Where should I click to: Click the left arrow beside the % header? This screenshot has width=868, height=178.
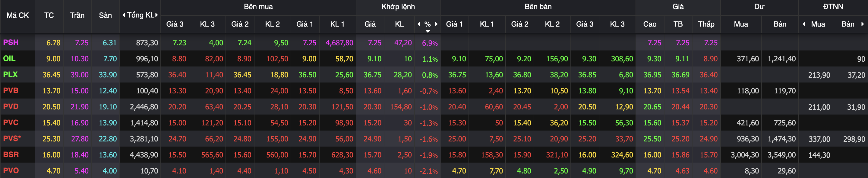pyautogui.click(x=419, y=24)
